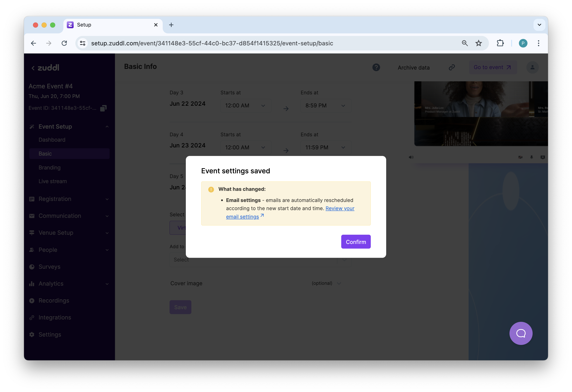Go back using the zuddl logo arrow

pos(33,68)
